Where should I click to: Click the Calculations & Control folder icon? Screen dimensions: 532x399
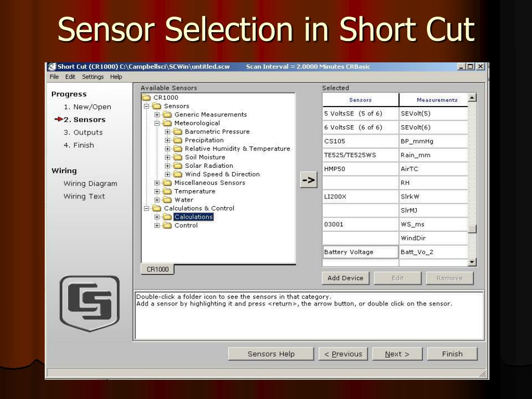157,208
